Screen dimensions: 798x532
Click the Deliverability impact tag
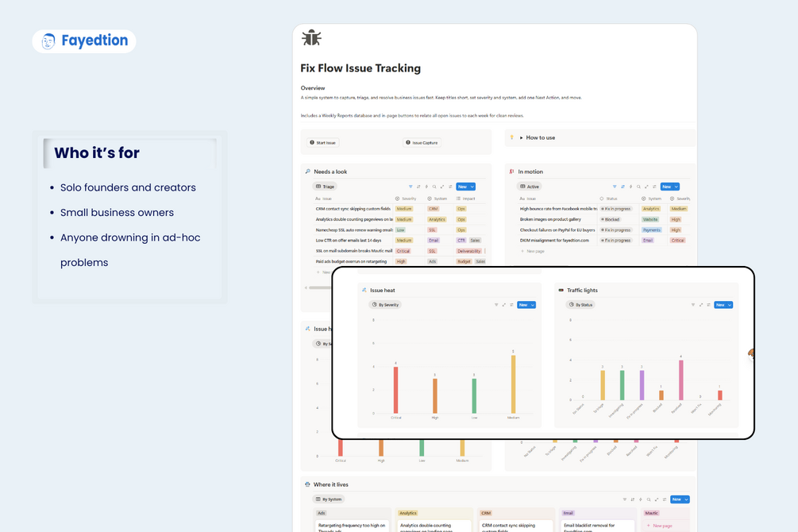click(468, 251)
